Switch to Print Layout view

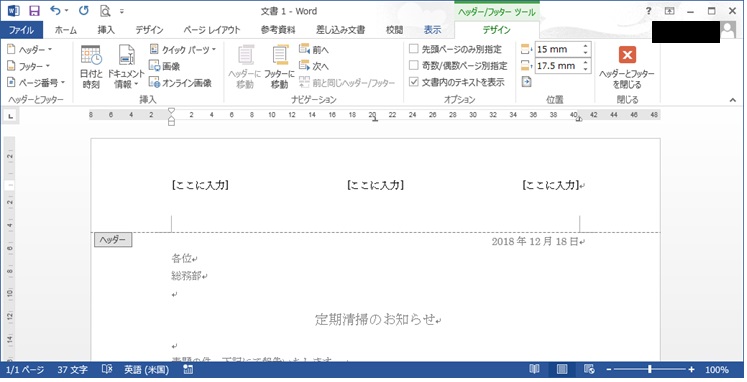pos(562,370)
